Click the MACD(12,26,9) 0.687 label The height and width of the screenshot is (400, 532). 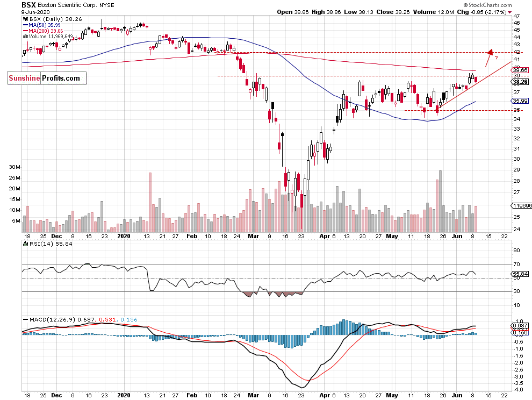coord(62,319)
